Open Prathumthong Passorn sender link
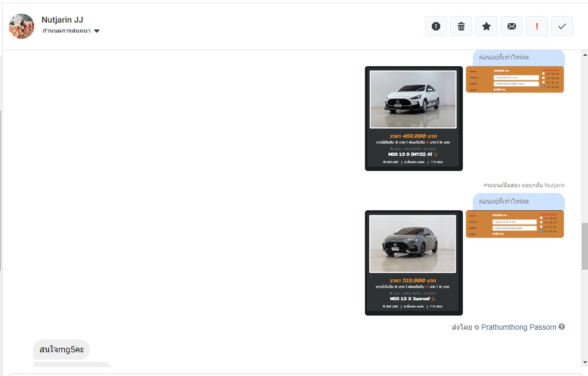Image resolution: width=588 pixels, height=376 pixels. 519,327
